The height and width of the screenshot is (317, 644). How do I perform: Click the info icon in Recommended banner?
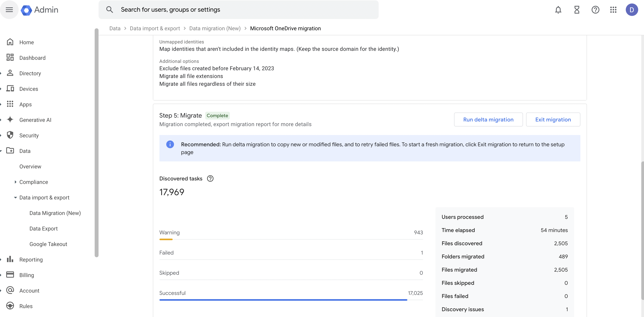click(x=170, y=144)
